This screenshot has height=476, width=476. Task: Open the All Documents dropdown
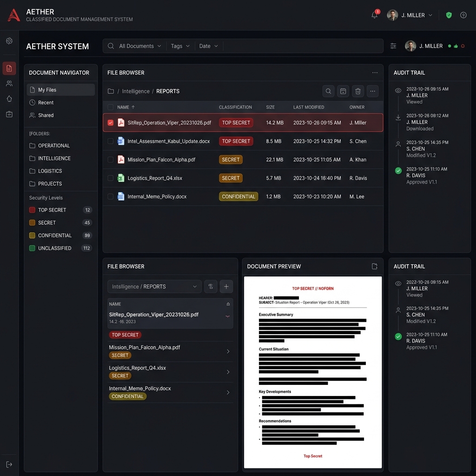(x=139, y=46)
